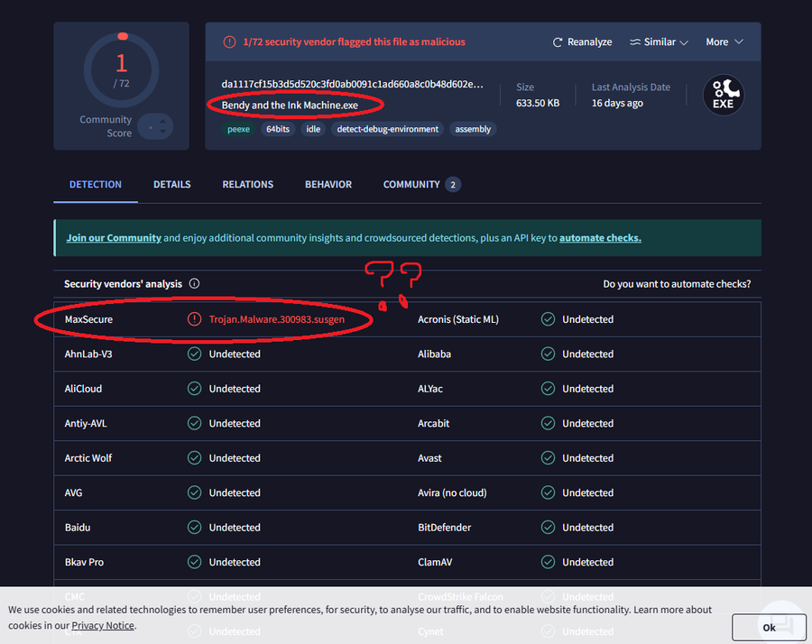812x644 pixels.
Task: Click the ClamAV vendor name
Action: coord(435,562)
